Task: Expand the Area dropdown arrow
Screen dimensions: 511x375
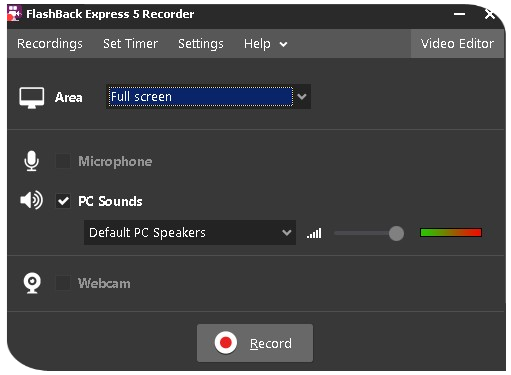Action: tap(302, 97)
